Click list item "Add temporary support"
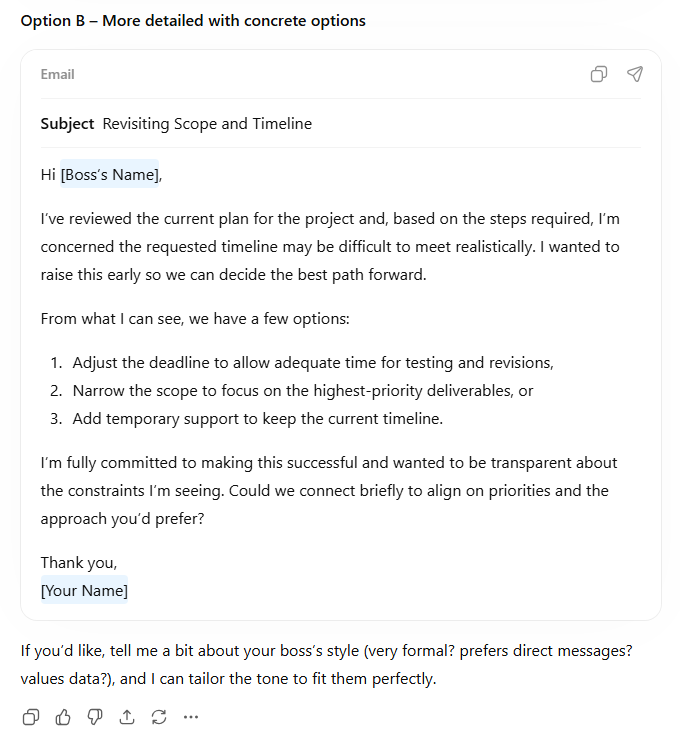Image resolution: width=680 pixels, height=747 pixels. tap(257, 419)
